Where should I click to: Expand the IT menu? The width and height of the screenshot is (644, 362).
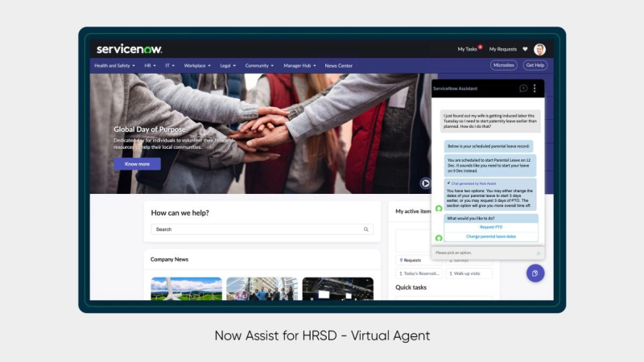point(170,66)
